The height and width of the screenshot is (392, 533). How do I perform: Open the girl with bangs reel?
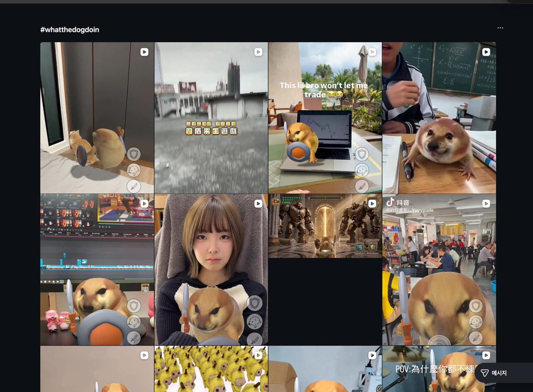[x=211, y=269]
